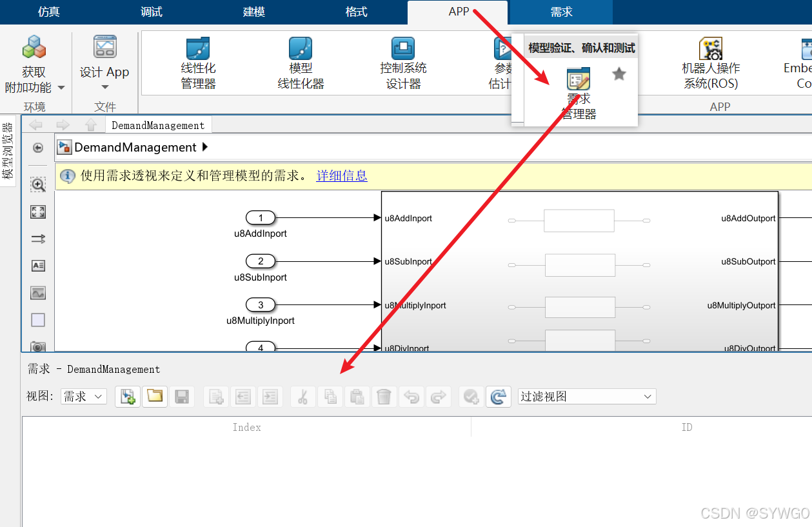The height and width of the screenshot is (527, 812).
Task: Click the undo arrow icon
Action: [411, 396]
